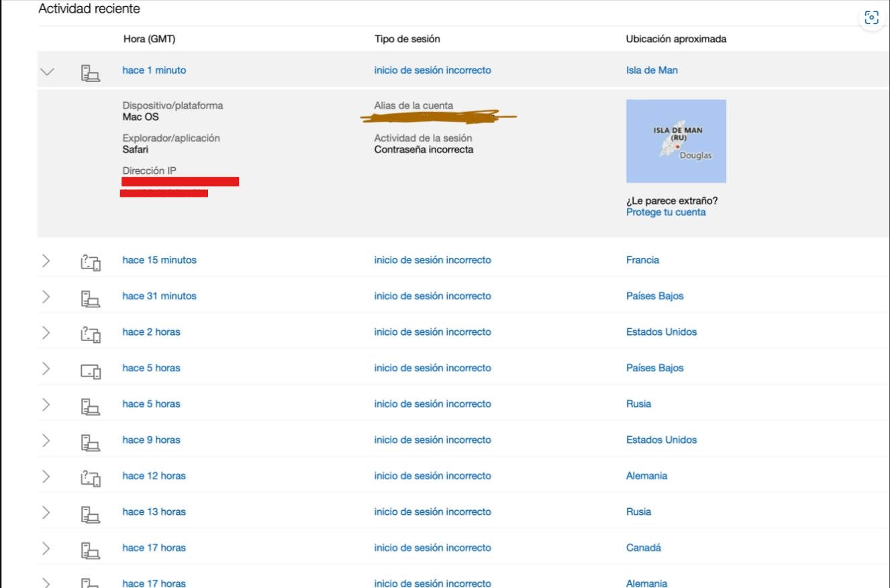
Task: Click the 'Actividad reciente' heading
Action: pos(89,9)
